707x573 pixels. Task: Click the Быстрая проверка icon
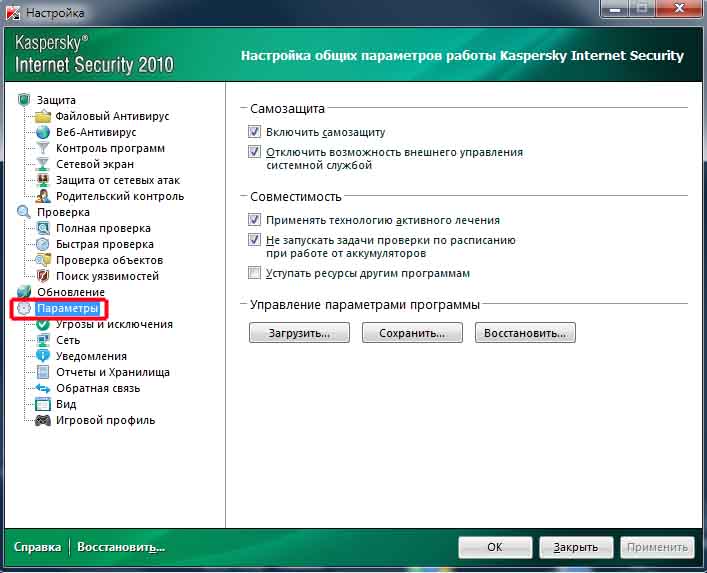click(43, 244)
